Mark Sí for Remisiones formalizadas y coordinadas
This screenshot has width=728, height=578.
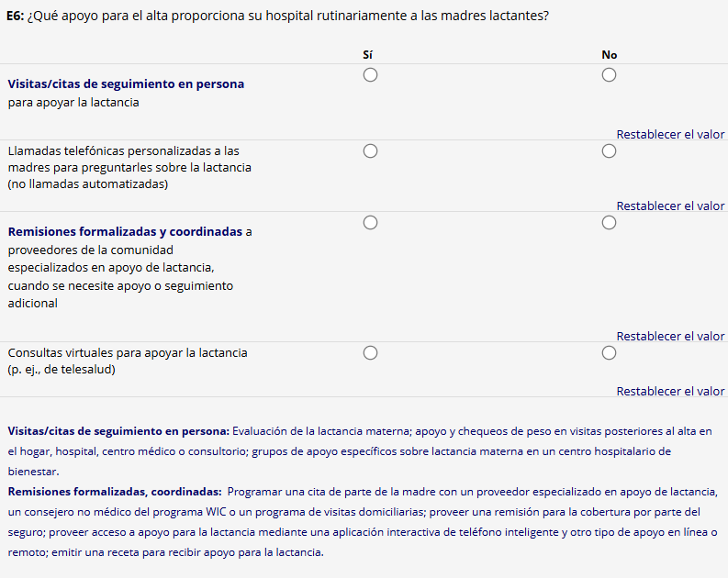pos(370,223)
